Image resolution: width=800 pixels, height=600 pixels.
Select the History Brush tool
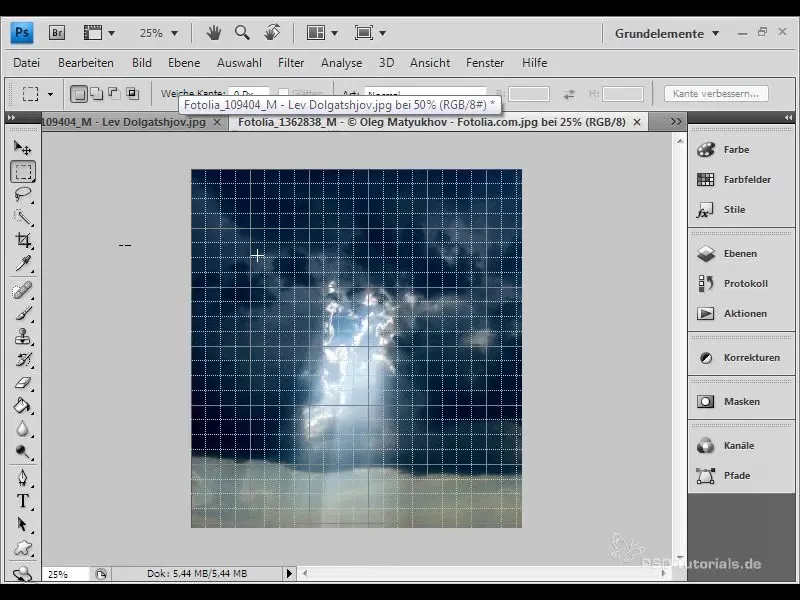pyautogui.click(x=22, y=360)
